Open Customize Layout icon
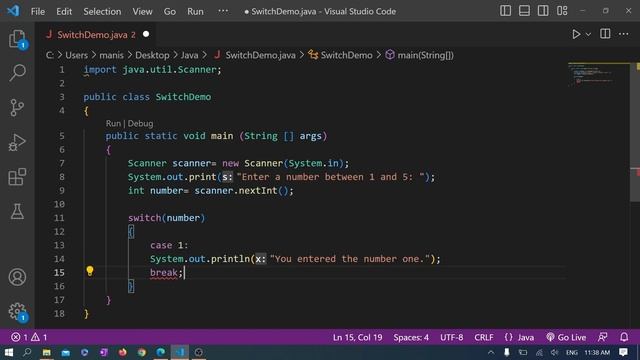 pyautogui.click(x=562, y=11)
